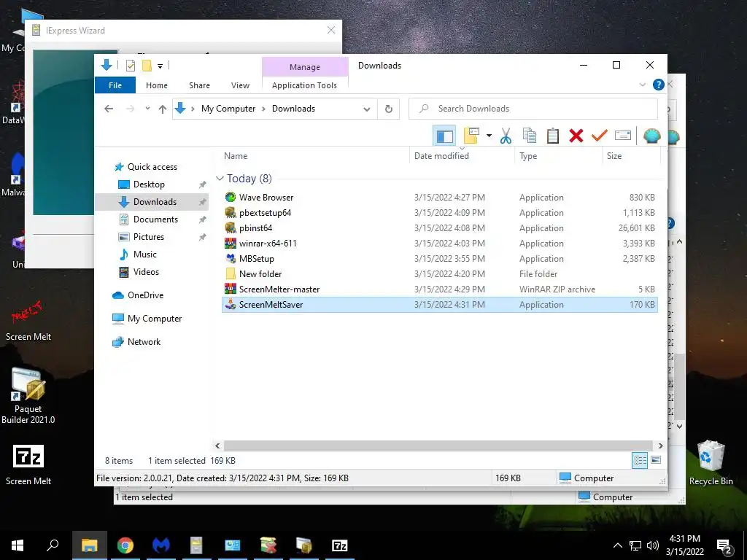Click the Forward navigation arrow
The width and height of the screenshot is (747, 560).
click(130, 109)
